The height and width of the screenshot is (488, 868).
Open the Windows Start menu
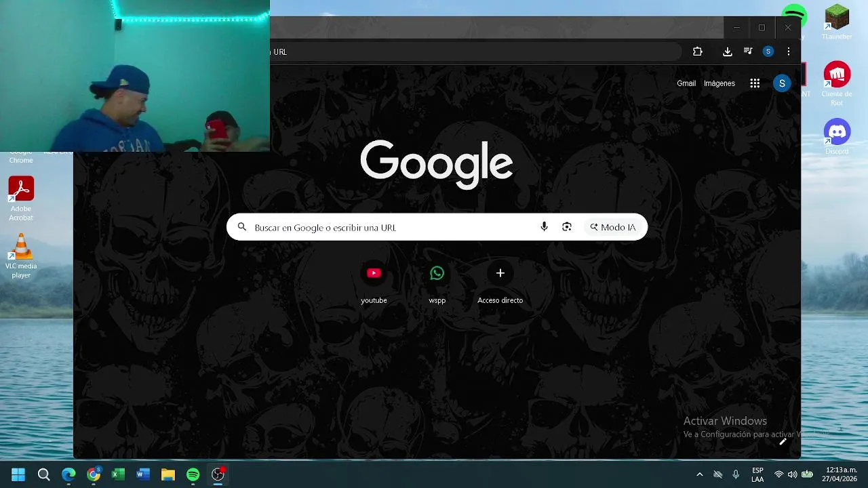point(18,474)
